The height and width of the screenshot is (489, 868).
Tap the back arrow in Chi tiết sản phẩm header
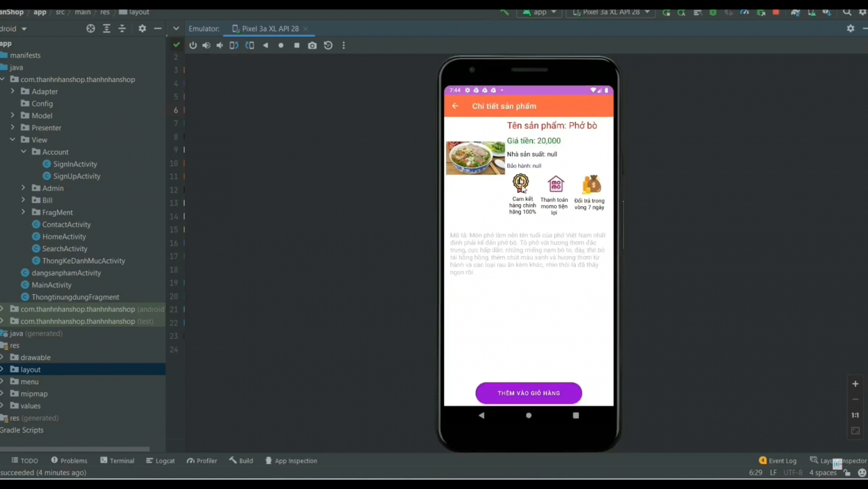(455, 106)
